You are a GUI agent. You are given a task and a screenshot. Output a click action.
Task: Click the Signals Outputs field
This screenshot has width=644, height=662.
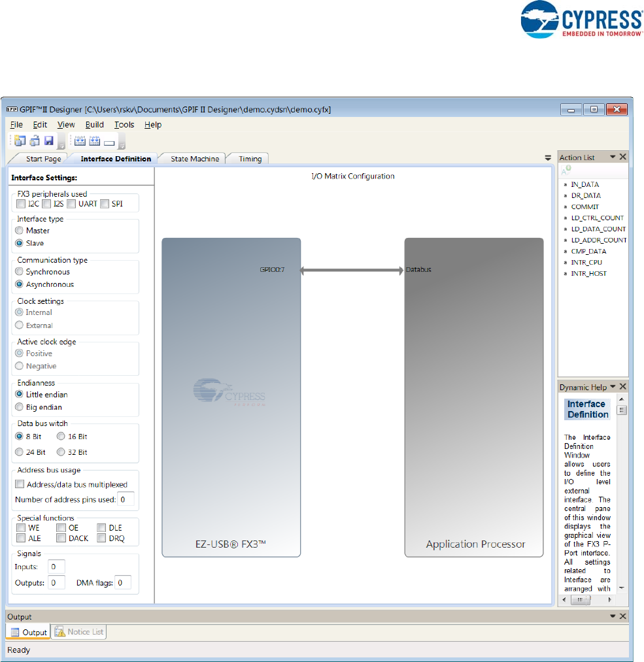[x=56, y=583]
